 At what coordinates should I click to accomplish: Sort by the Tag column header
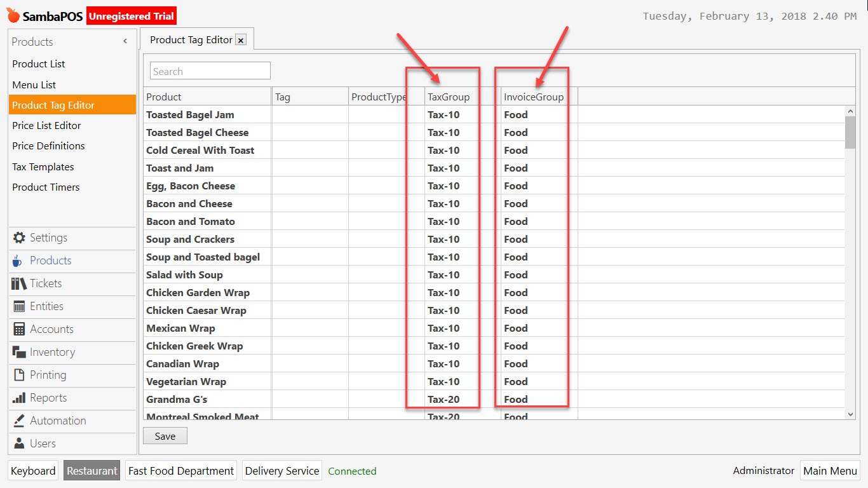coord(310,97)
